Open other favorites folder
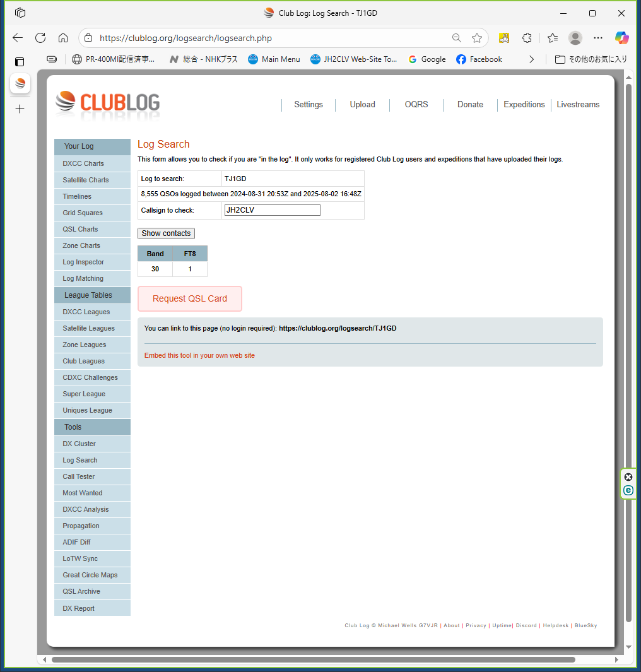This screenshot has height=672, width=641. pyautogui.click(x=591, y=59)
